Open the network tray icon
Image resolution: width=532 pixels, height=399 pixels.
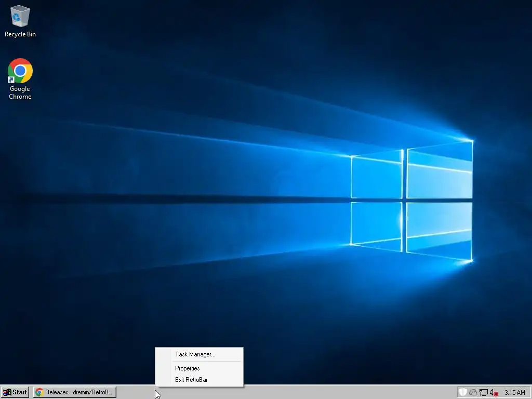484,393
